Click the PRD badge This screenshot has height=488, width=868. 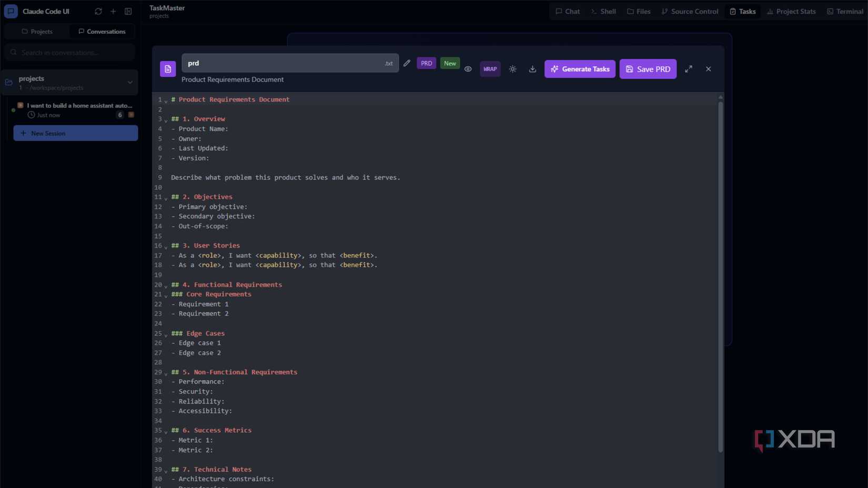[x=426, y=63]
